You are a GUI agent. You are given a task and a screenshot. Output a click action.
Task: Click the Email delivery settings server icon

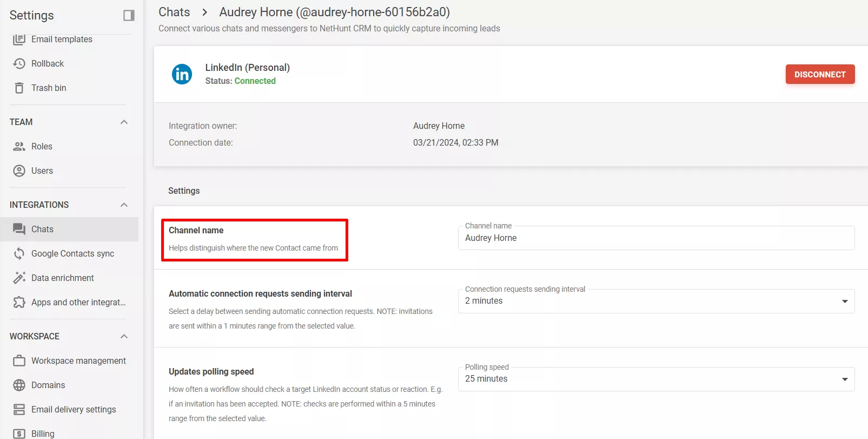coord(19,409)
